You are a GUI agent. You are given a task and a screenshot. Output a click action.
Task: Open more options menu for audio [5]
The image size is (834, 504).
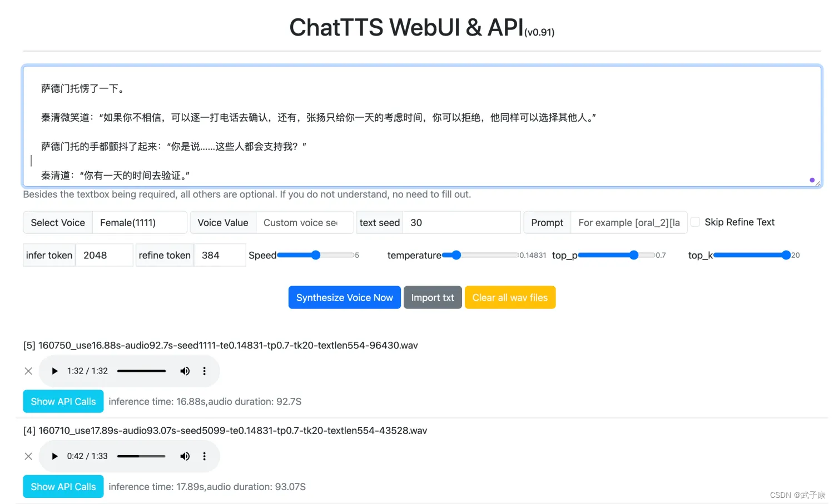204,371
